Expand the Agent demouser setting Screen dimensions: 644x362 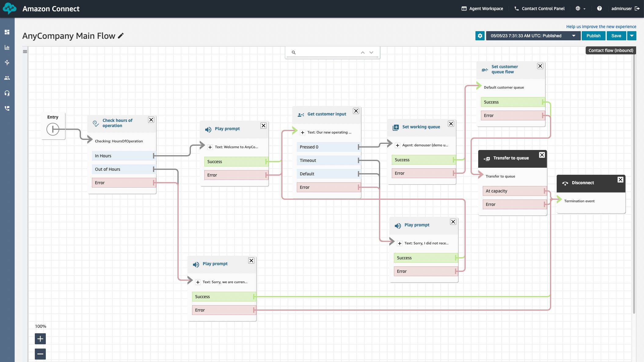398,145
